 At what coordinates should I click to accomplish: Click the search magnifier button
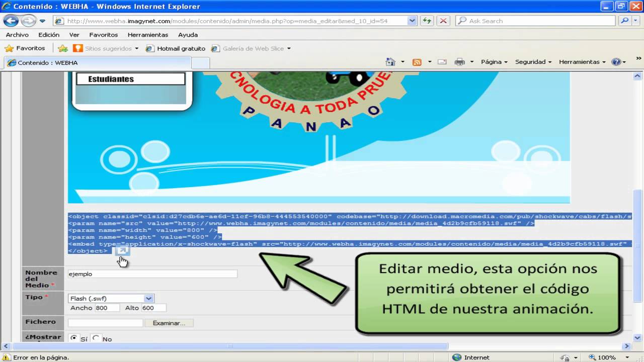(624, 21)
